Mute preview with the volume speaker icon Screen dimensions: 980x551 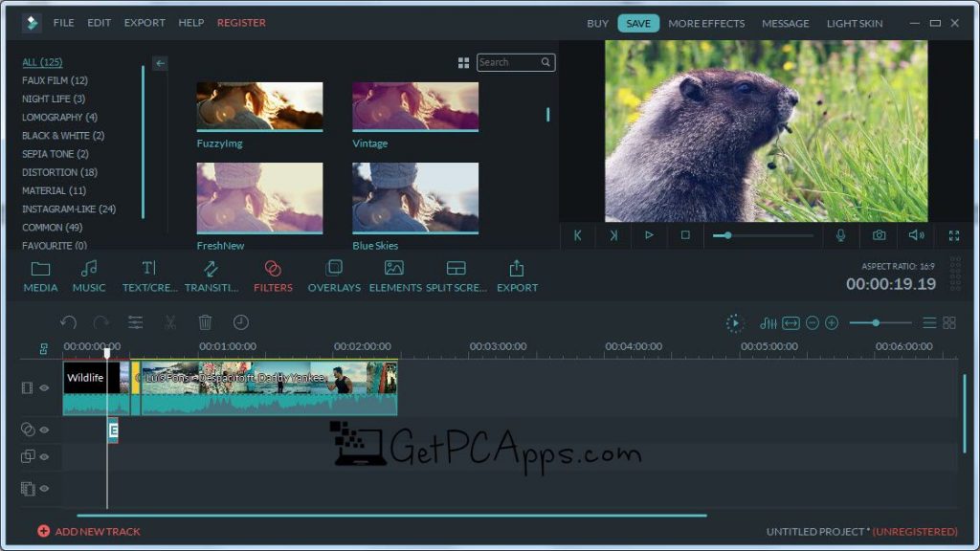tap(916, 235)
